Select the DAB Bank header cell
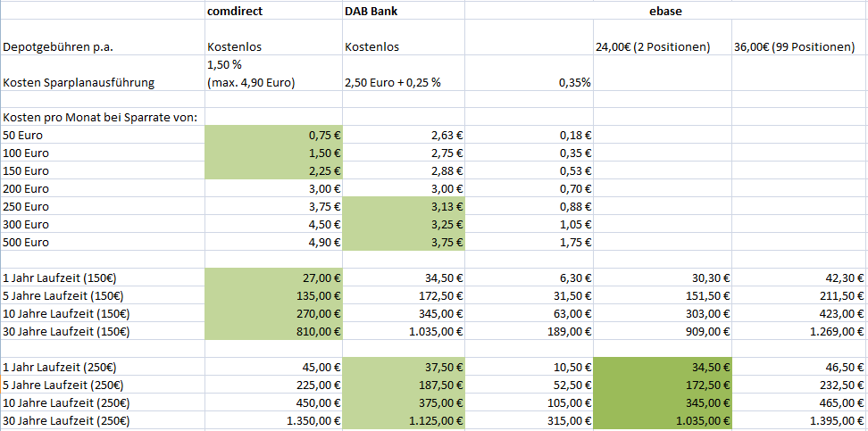 [404, 11]
